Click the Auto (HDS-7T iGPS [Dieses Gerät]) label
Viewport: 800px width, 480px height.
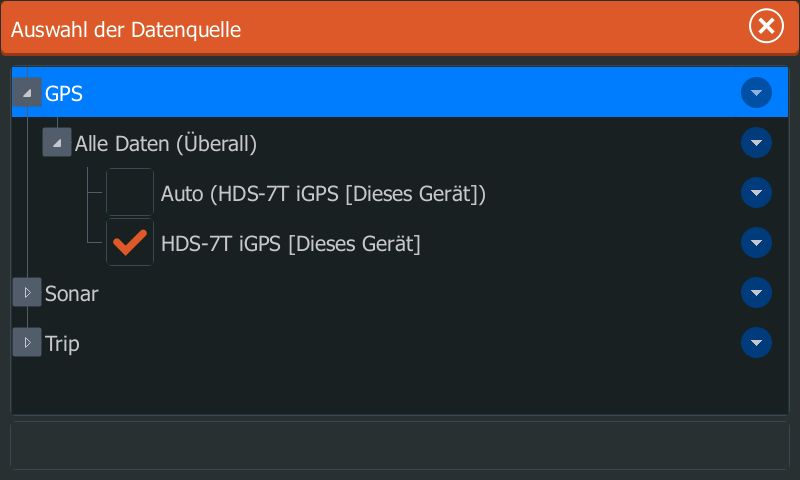click(x=323, y=194)
